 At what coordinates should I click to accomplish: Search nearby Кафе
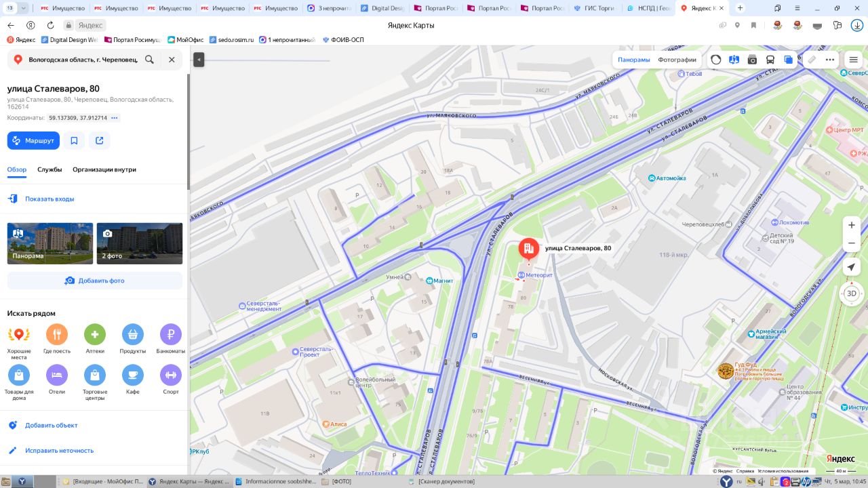133,380
